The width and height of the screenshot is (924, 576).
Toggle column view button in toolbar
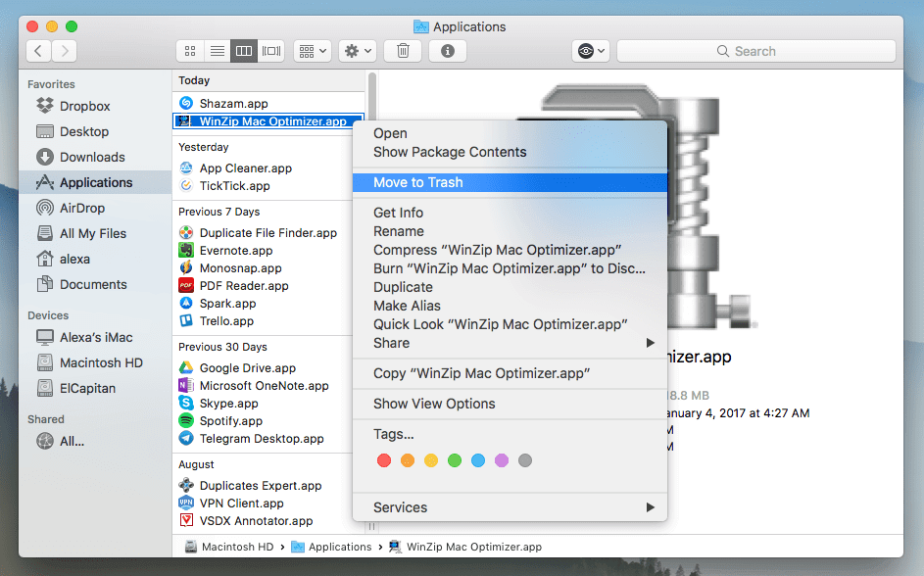pyautogui.click(x=244, y=51)
